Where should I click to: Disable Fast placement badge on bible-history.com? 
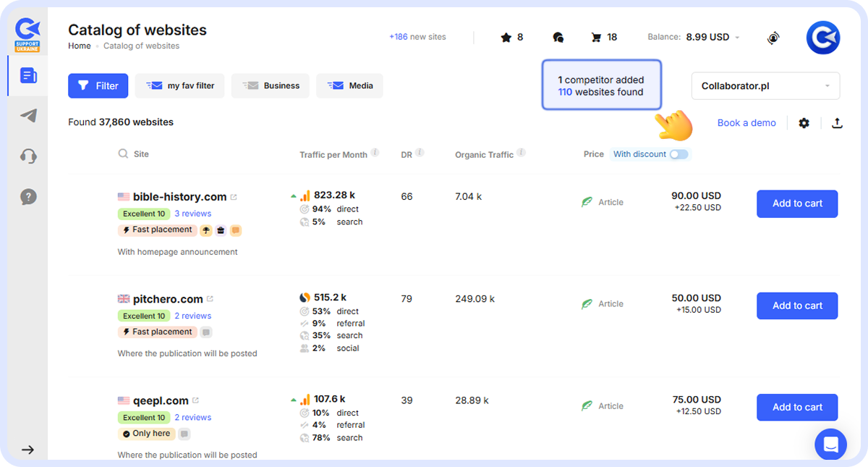click(x=157, y=230)
